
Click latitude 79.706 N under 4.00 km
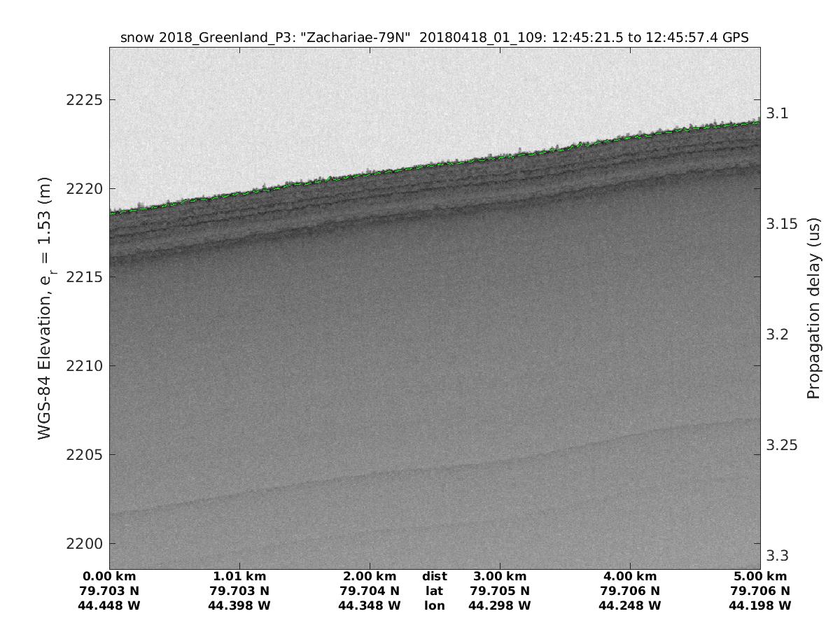point(630,591)
